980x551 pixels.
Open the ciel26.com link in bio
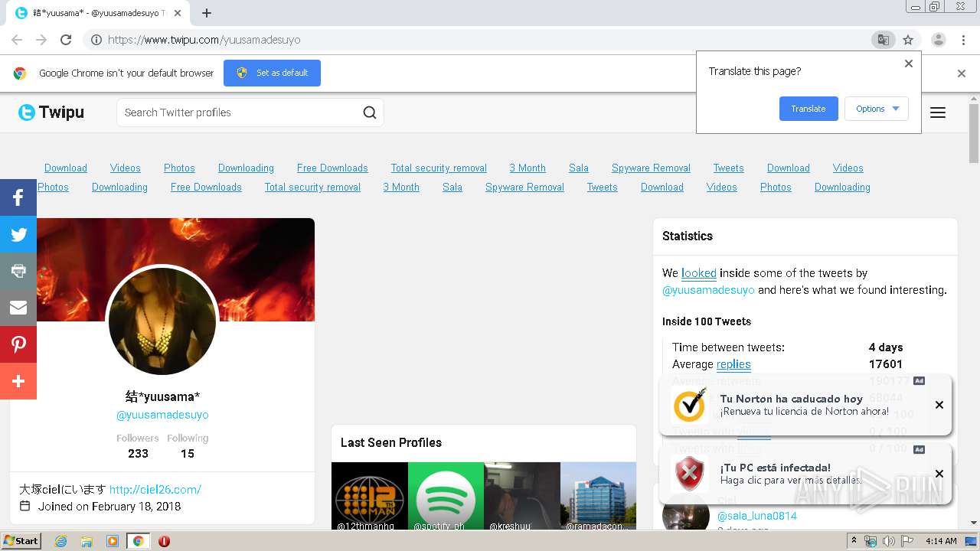point(155,490)
